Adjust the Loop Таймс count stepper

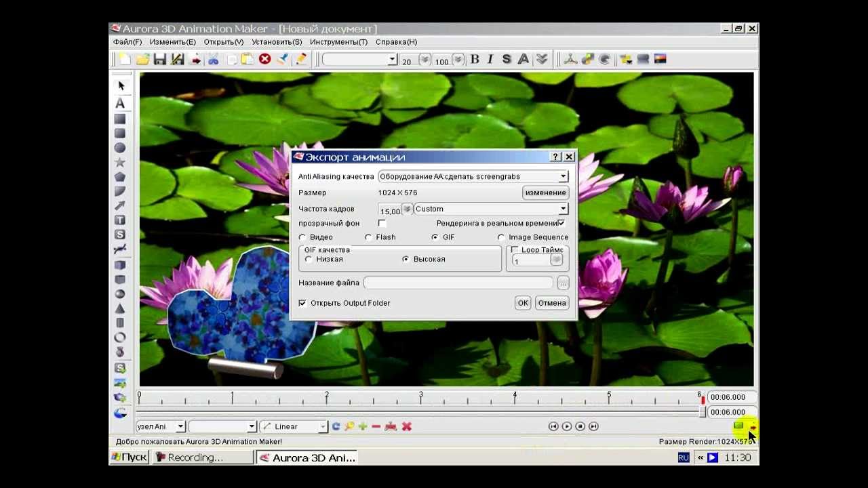pos(556,260)
